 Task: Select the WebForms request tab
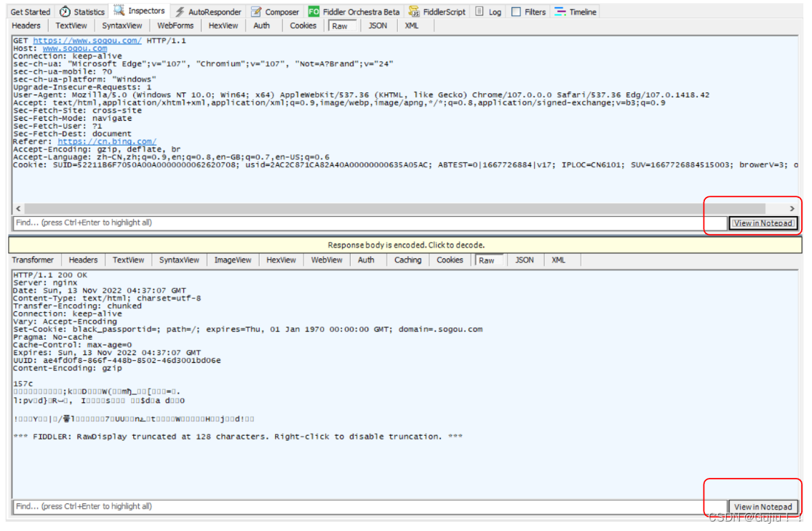[x=175, y=25]
